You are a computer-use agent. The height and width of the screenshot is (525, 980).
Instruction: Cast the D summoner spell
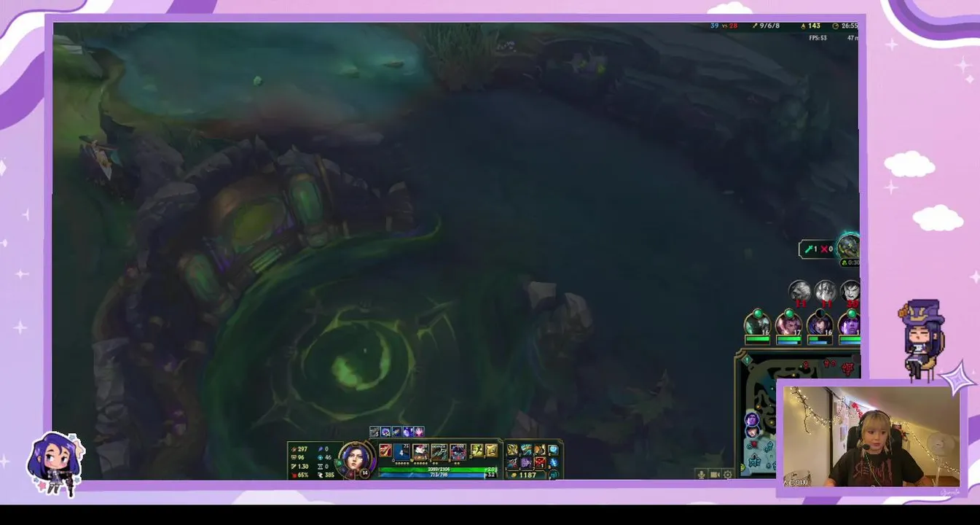pos(477,450)
